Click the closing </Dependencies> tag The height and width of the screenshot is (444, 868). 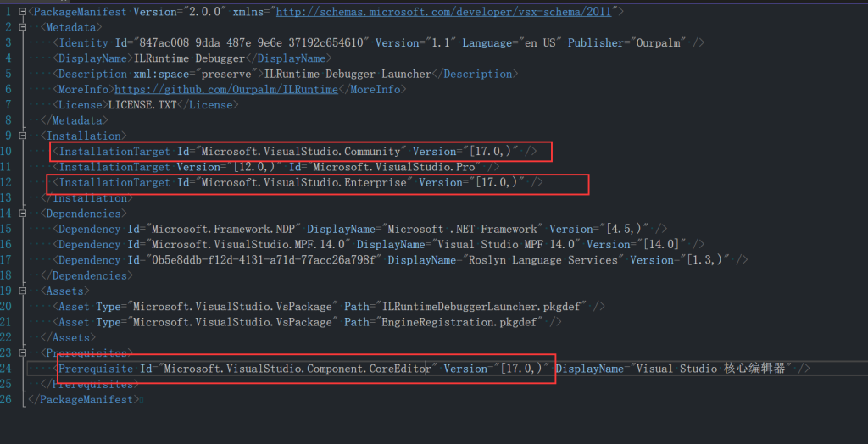87,275
